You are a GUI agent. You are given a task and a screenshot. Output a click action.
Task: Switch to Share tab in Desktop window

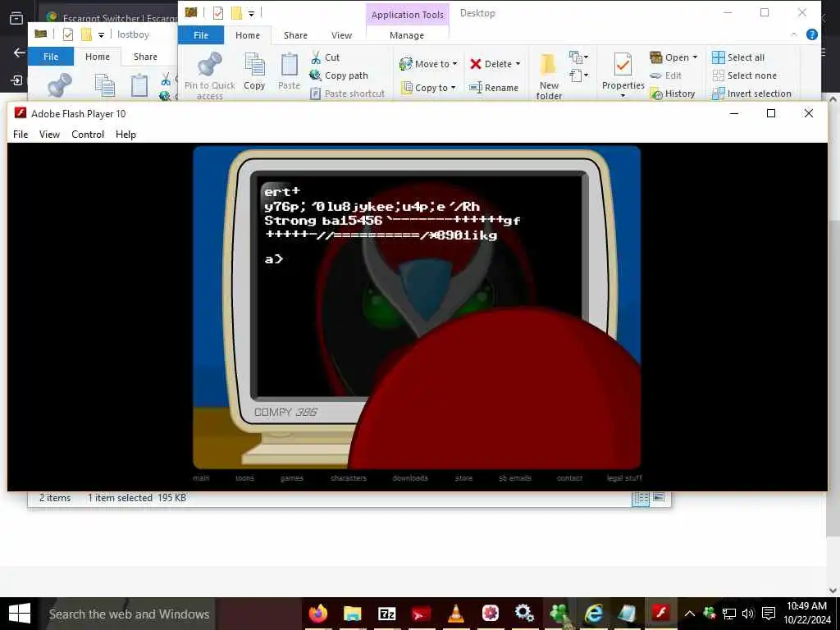pos(295,35)
